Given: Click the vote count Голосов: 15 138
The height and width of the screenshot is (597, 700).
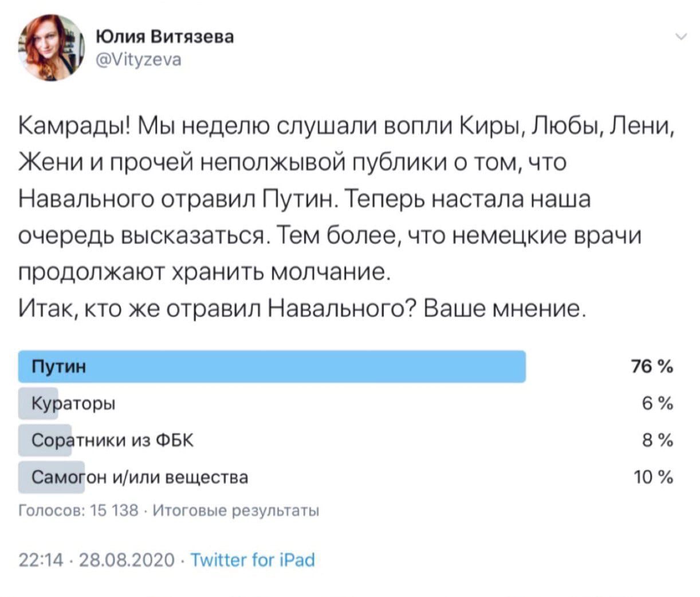Looking at the screenshot, I should (x=79, y=510).
